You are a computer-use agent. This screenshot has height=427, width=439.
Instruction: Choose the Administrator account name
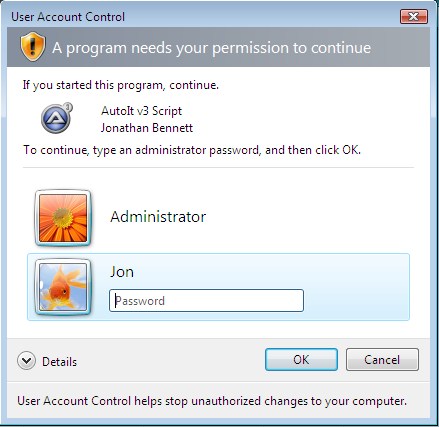point(158,217)
